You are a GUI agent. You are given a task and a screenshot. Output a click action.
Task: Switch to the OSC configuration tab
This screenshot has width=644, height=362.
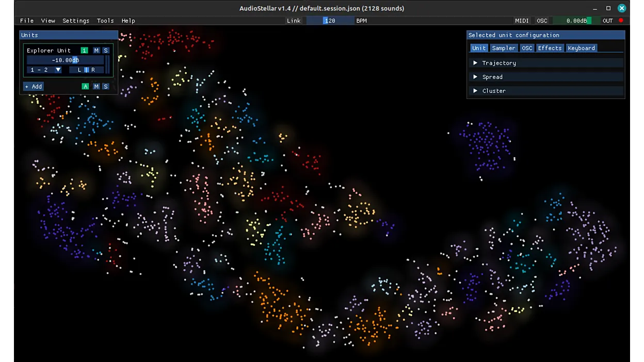pyautogui.click(x=527, y=48)
